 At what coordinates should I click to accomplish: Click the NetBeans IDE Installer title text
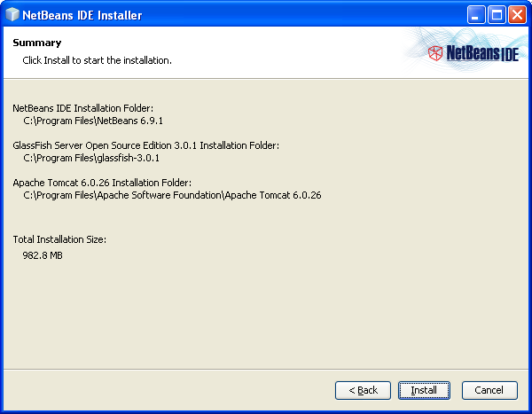coord(82,15)
